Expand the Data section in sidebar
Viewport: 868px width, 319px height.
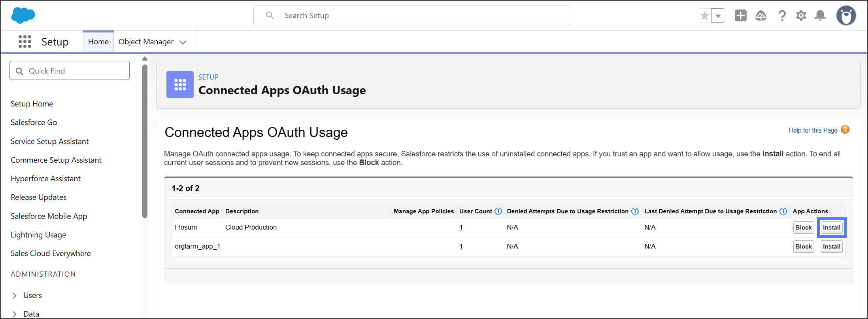click(15, 314)
